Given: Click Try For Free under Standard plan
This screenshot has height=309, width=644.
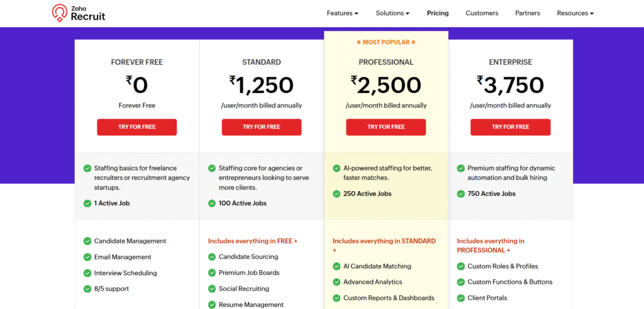Looking at the screenshot, I should [x=262, y=127].
